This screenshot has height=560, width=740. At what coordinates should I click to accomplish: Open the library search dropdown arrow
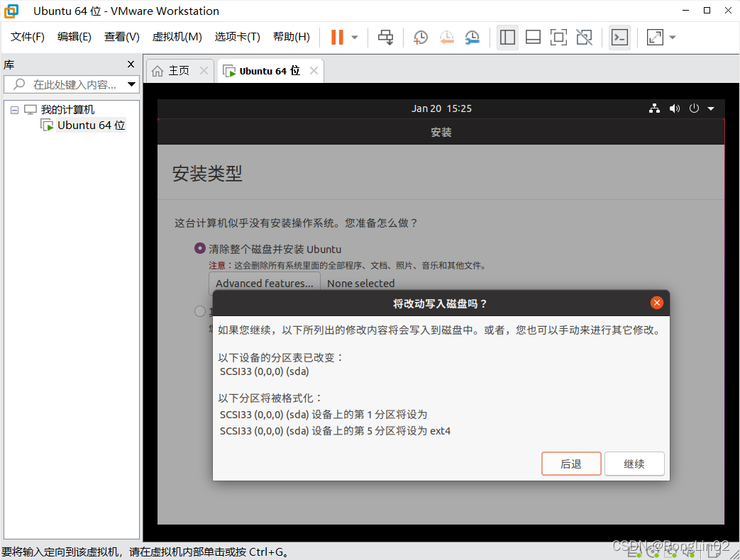[132, 84]
